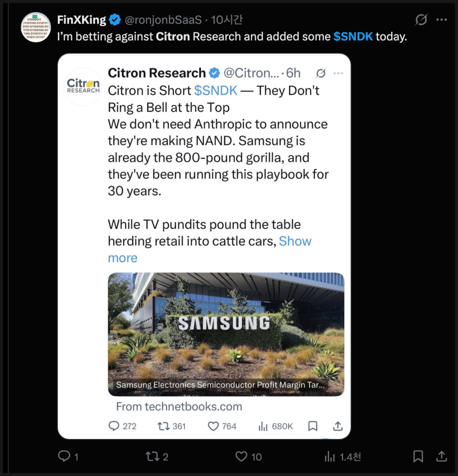Screen dimensions: 458x476
Task: View analytics for FinXKing's post
Action: point(330,457)
